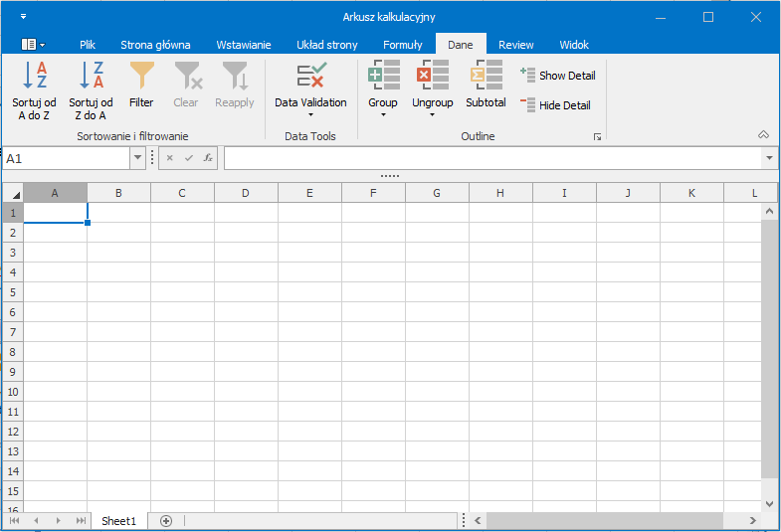781x532 pixels.
Task: Click the vertical scrollbar down arrow
Action: (769, 503)
